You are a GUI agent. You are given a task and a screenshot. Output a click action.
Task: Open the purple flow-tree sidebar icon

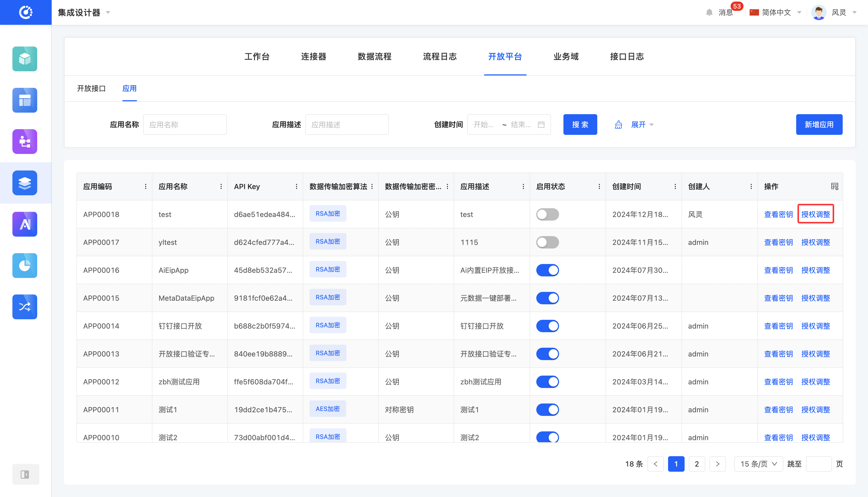(25, 141)
